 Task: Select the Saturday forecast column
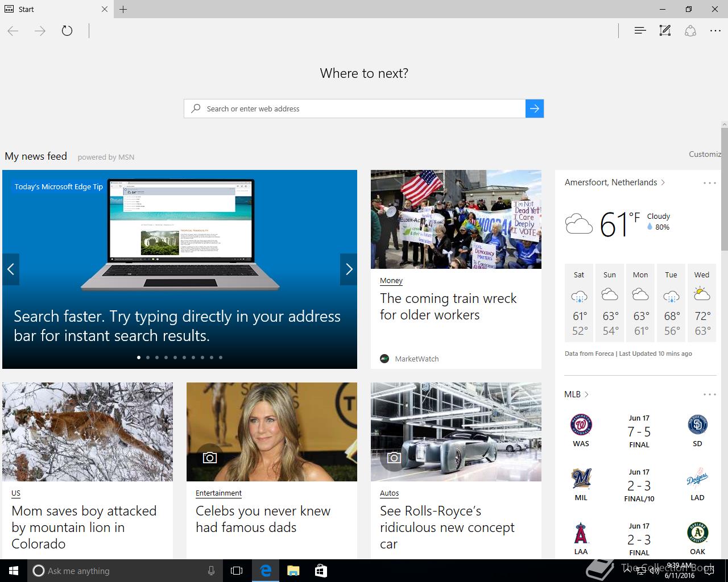[x=579, y=302]
